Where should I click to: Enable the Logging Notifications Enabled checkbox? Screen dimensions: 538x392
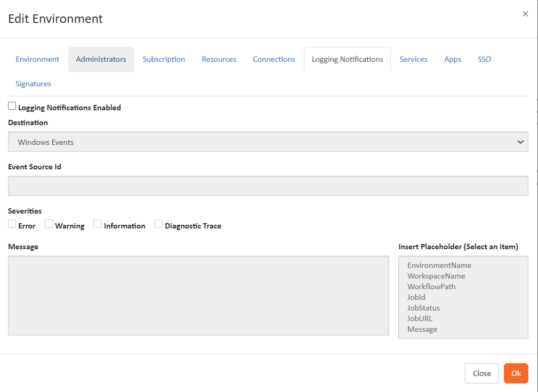tap(12, 106)
